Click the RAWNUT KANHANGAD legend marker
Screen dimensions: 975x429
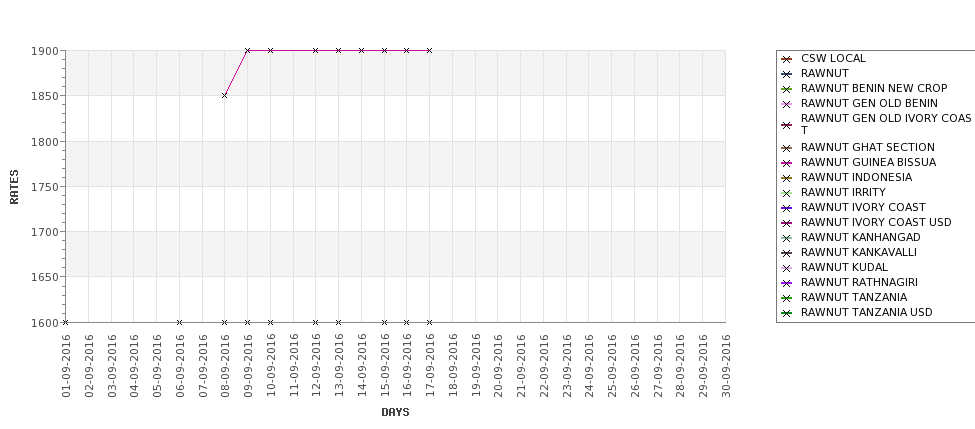pos(787,238)
